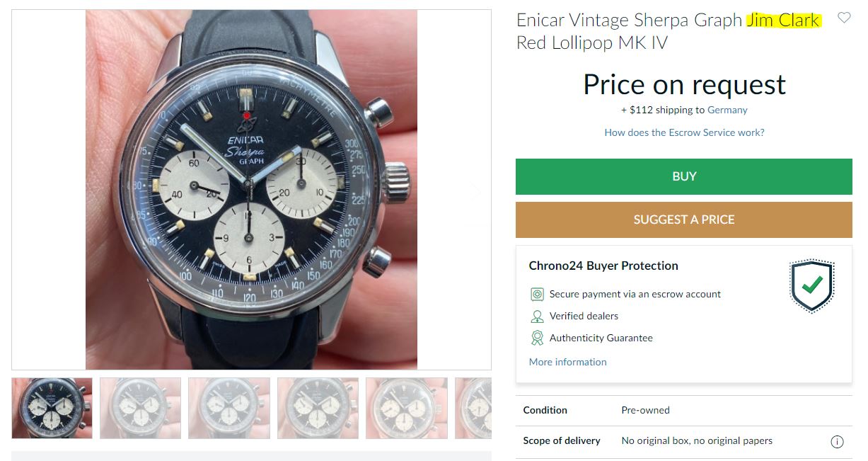Enlarge the main Enicar watch photo
The height and width of the screenshot is (461, 868).
251,190
